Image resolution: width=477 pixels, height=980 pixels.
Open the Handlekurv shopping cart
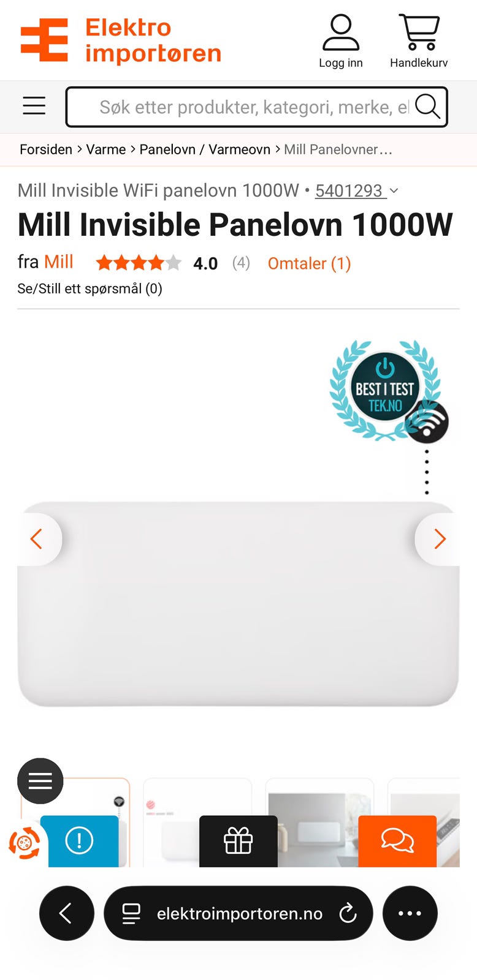click(419, 41)
